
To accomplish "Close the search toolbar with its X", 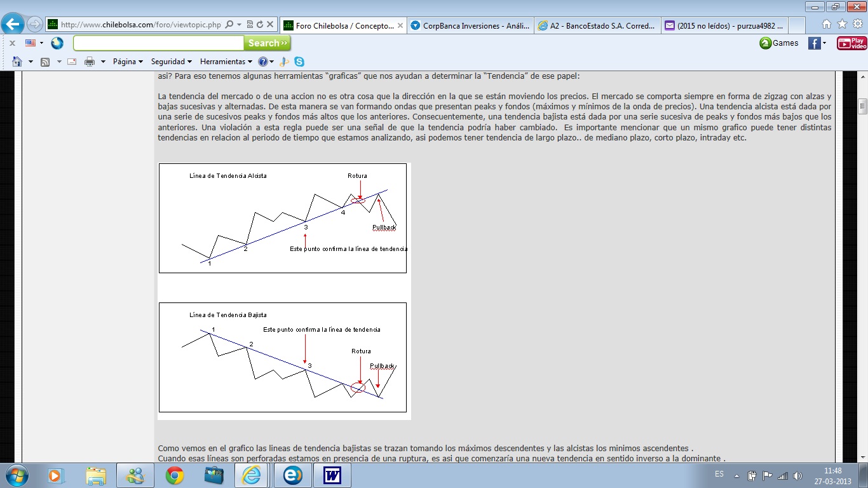I will tap(12, 43).
